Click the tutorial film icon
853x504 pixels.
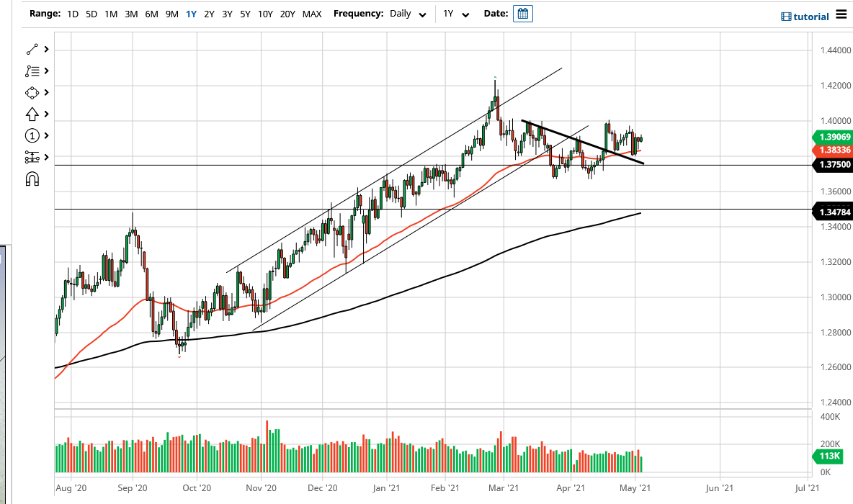click(x=786, y=17)
